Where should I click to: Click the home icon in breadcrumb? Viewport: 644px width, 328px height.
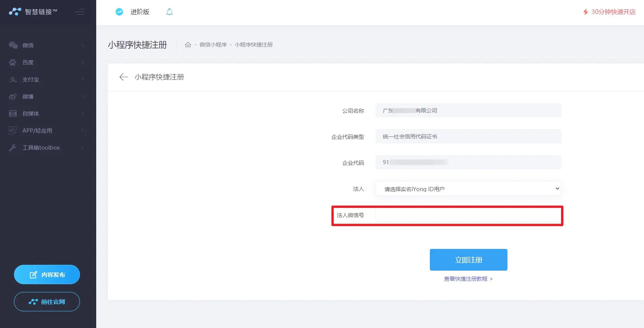pyautogui.click(x=188, y=45)
